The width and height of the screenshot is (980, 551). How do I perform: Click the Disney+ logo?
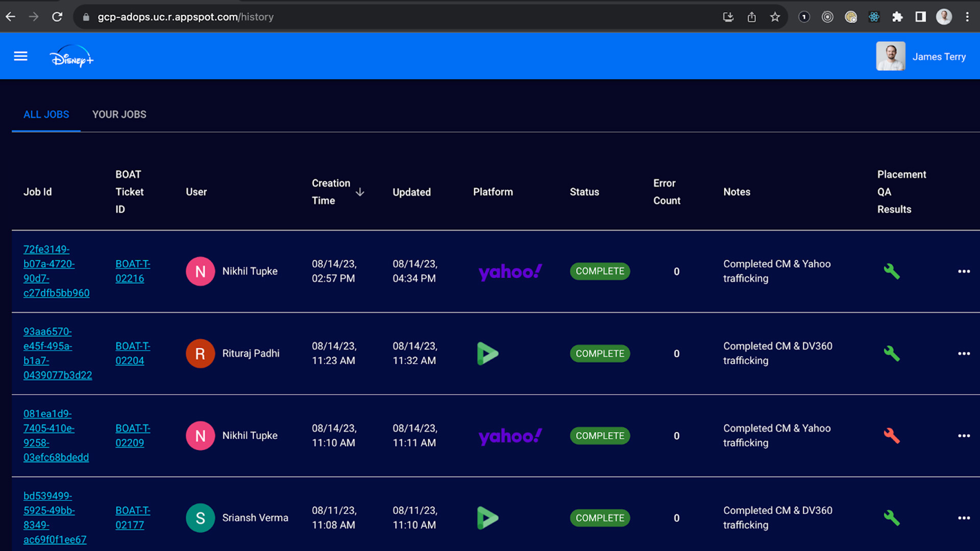[71, 57]
